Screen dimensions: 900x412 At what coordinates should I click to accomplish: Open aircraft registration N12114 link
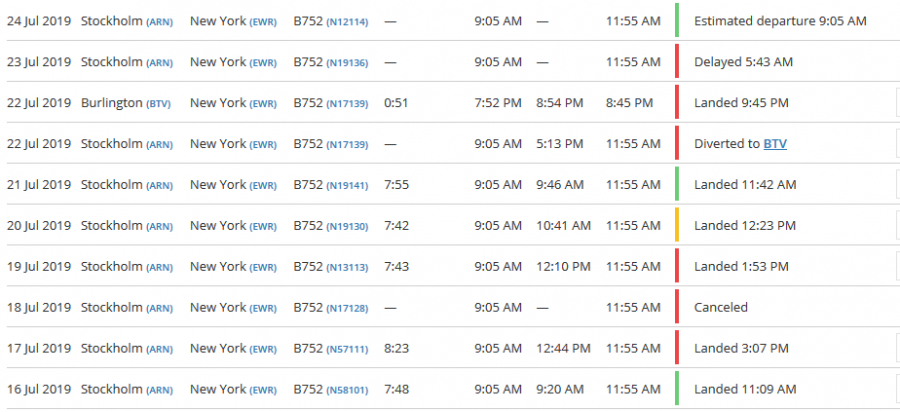click(347, 21)
